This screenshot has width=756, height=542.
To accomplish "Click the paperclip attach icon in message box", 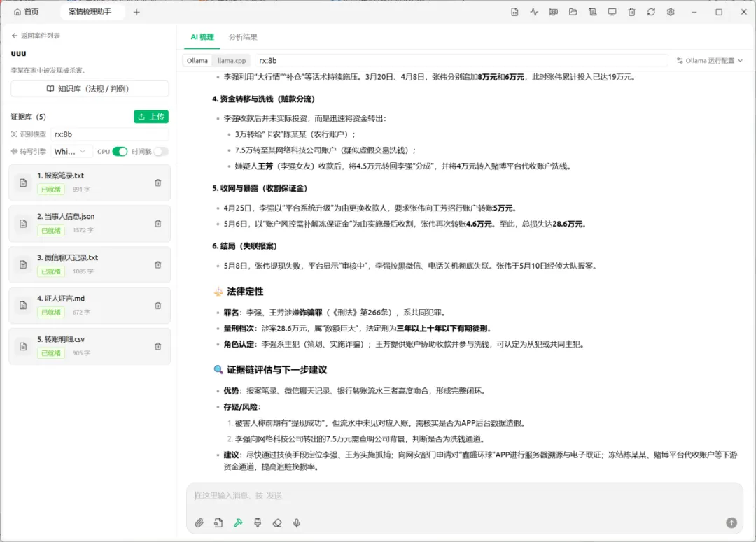I will tap(199, 522).
